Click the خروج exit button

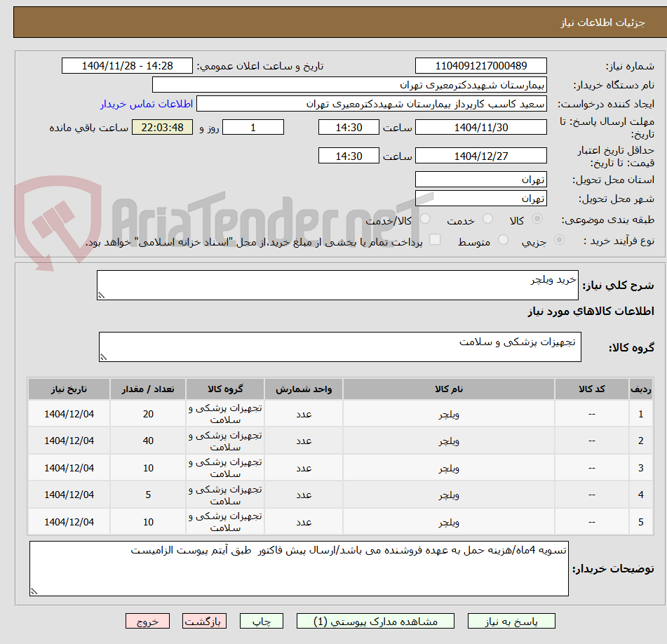point(147,622)
